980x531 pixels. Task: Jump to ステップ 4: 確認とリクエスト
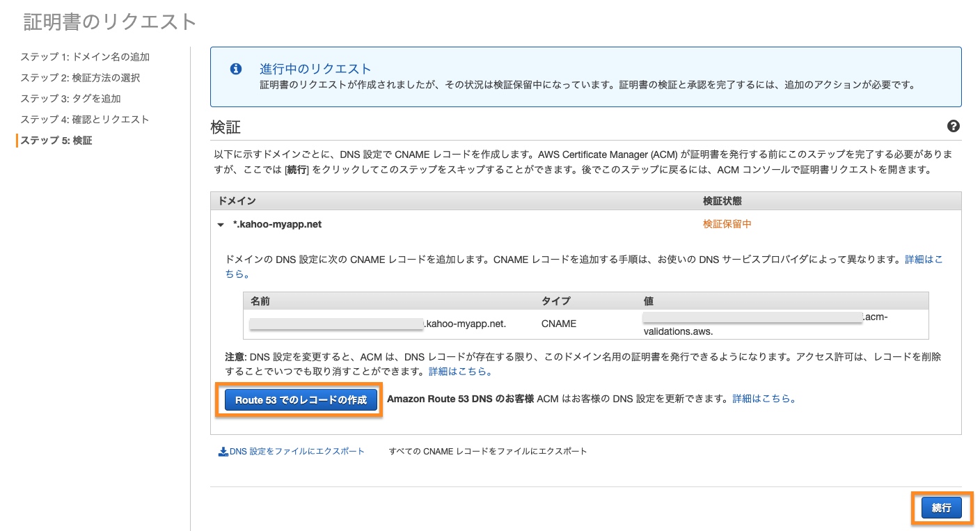pyautogui.click(x=85, y=120)
